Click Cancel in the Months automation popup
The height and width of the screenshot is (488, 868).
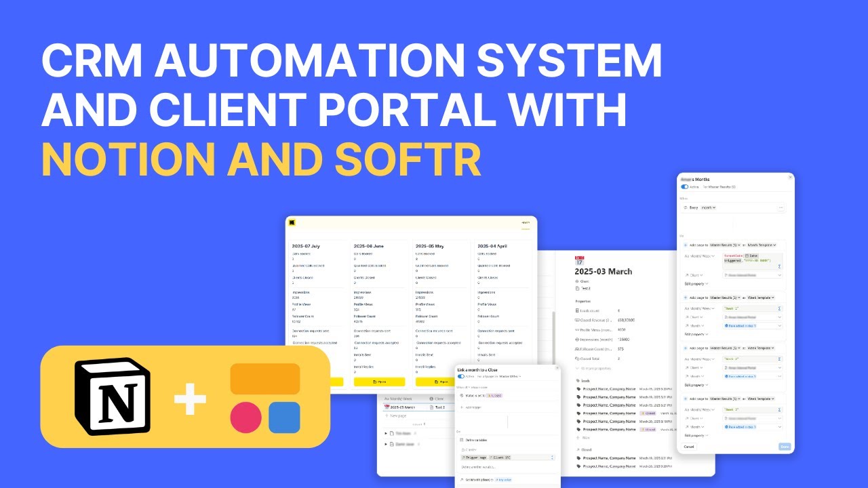point(689,447)
